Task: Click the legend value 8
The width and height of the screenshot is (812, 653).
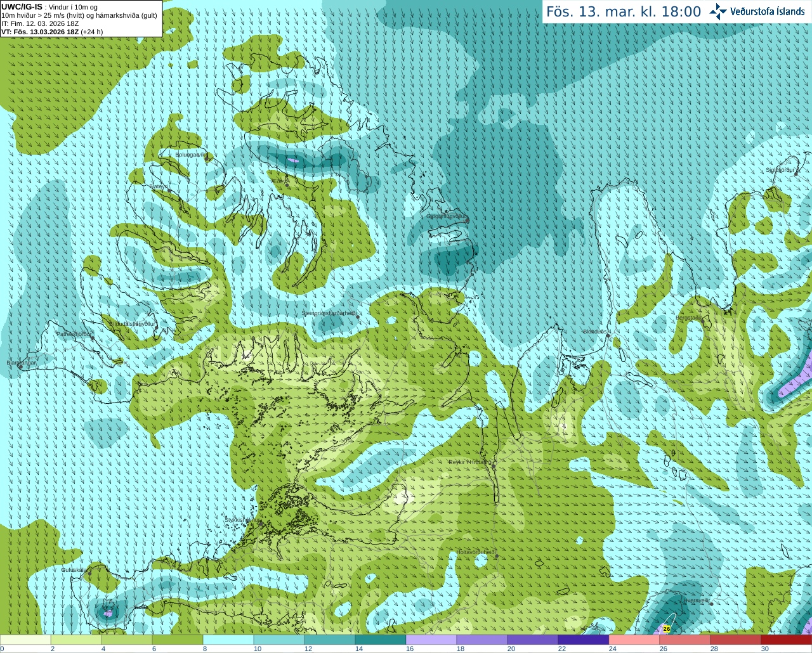Action: (x=204, y=649)
